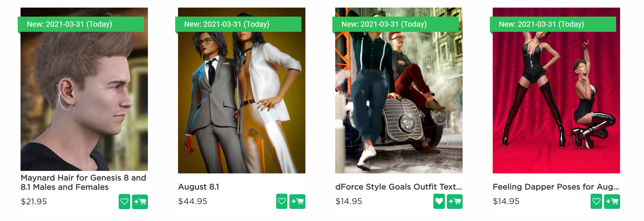Viewport: 644px width, 221px height.
Task: Open dForce Style Goals Outfit Text... link
Action: [x=398, y=187]
